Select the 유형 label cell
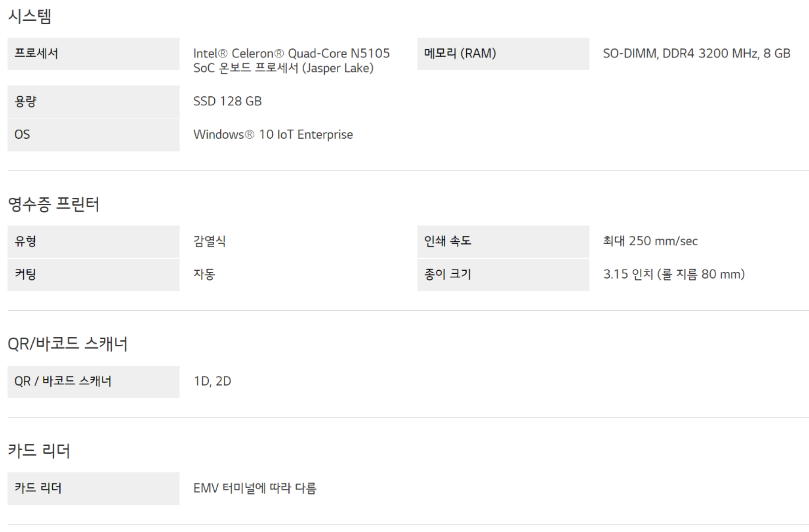Image resolution: width=809 pixels, height=532 pixels. point(93,241)
